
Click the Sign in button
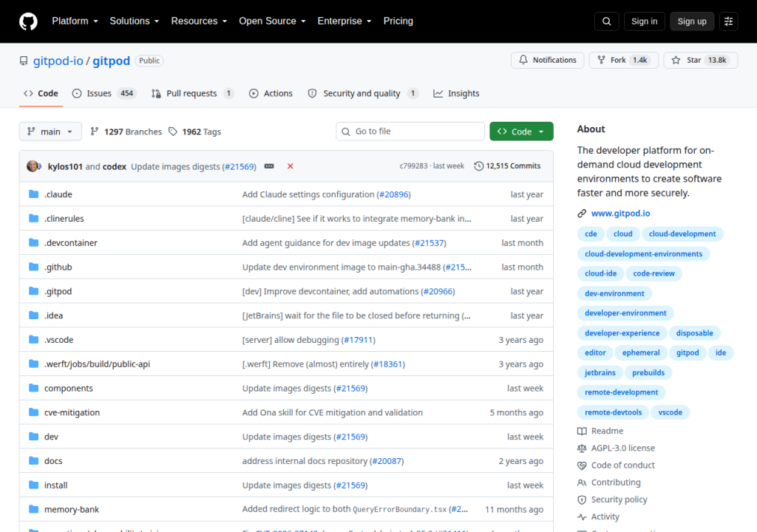tap(644, 21)
